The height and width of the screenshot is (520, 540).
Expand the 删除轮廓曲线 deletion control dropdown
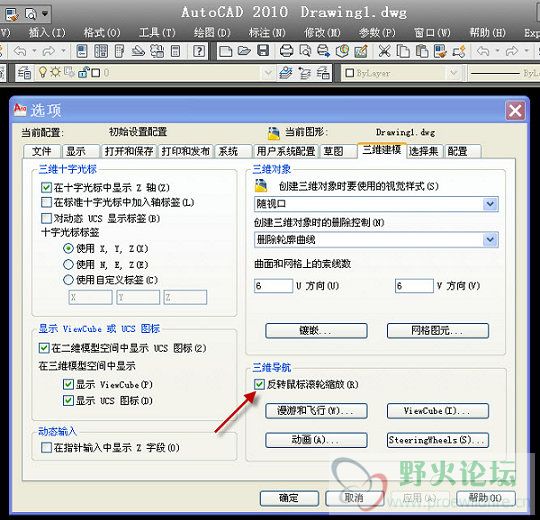click(490, 239)
